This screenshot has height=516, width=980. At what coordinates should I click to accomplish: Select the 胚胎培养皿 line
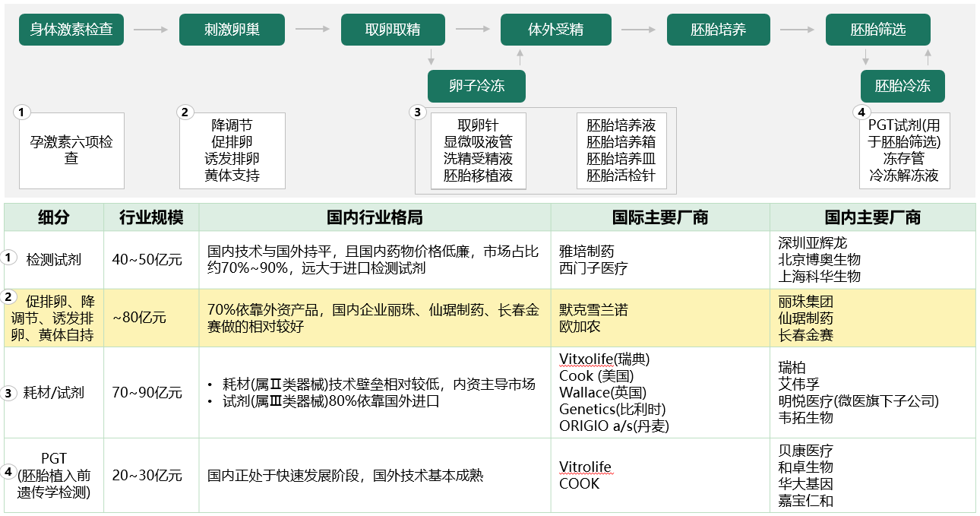(621, 159)
